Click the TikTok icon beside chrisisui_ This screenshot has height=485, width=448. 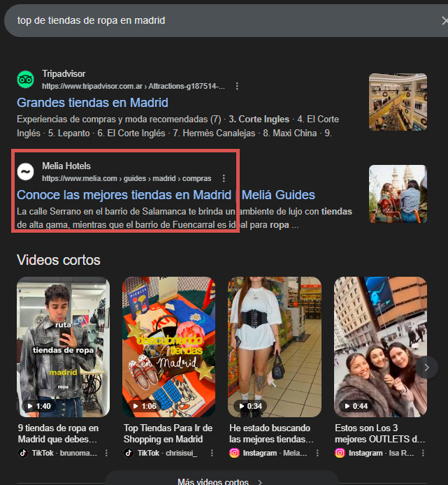129,453
